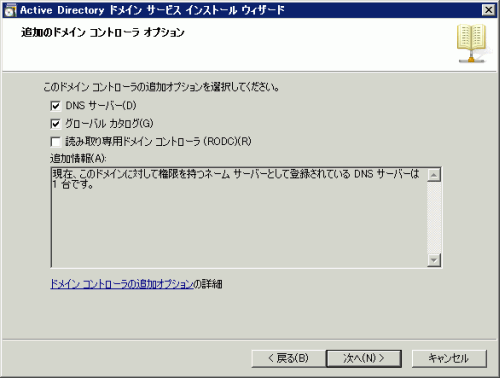The width and height of the screenshot is (500, 378).
Task: Click the wizard title bar icon
Action: click(10, 10)
